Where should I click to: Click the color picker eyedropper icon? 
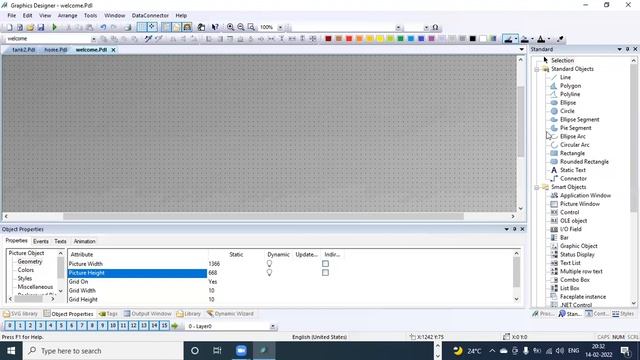(560, 39)
